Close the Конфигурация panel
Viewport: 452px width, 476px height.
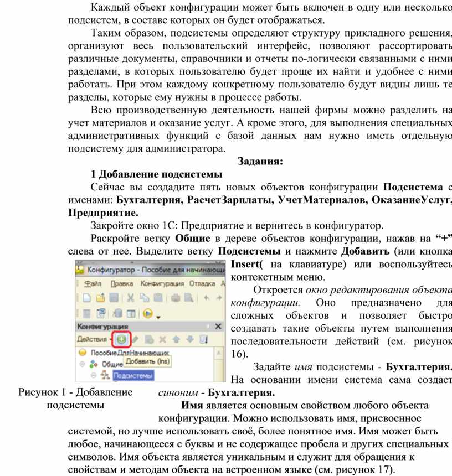point(218,327)
